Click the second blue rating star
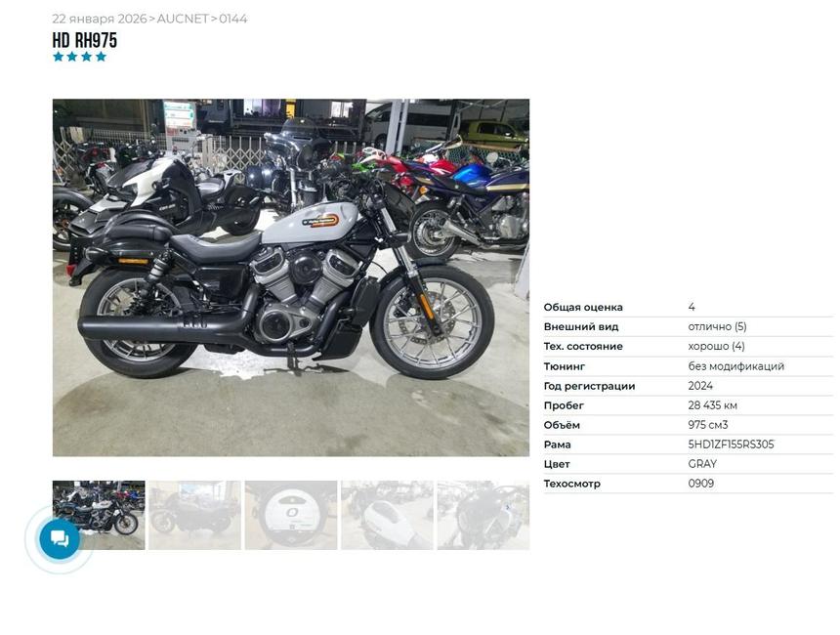 [72, 57]
